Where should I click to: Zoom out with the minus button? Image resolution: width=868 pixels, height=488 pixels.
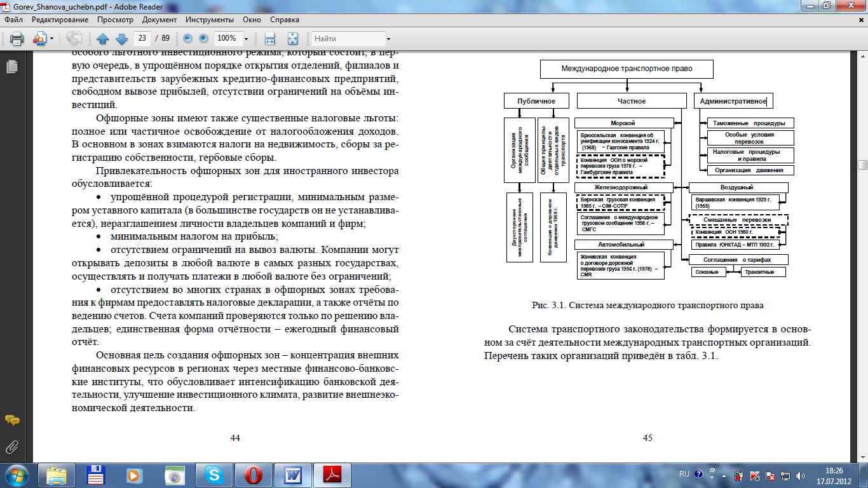(x=188, y=38)
